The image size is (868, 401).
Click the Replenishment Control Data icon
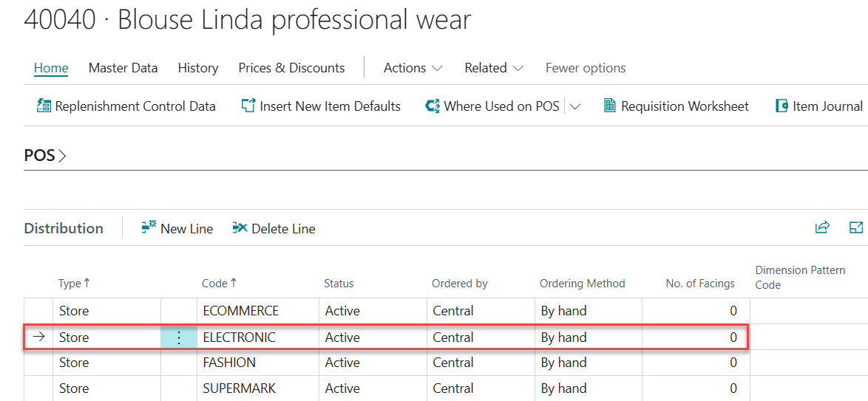[x=44, y=106]
